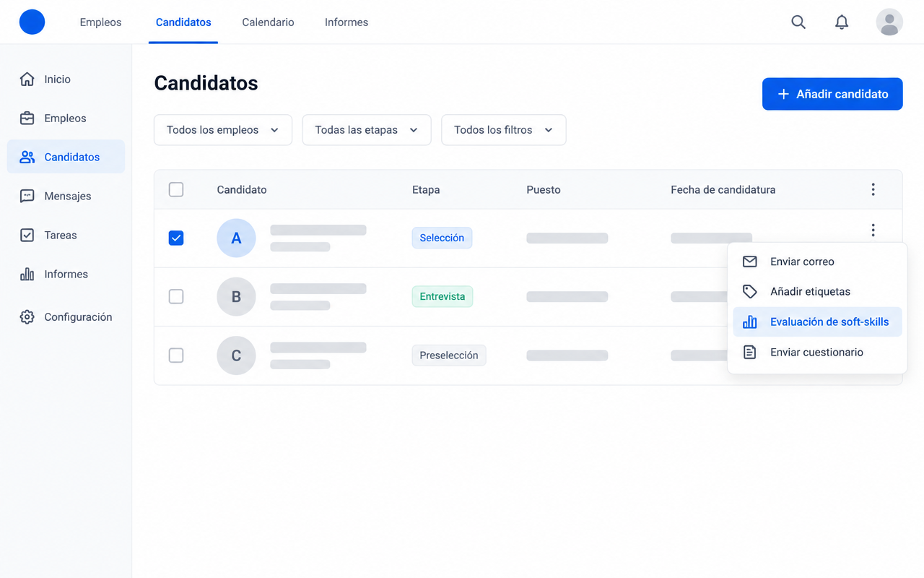Switch to the Calendario tab

pos(268,22)
